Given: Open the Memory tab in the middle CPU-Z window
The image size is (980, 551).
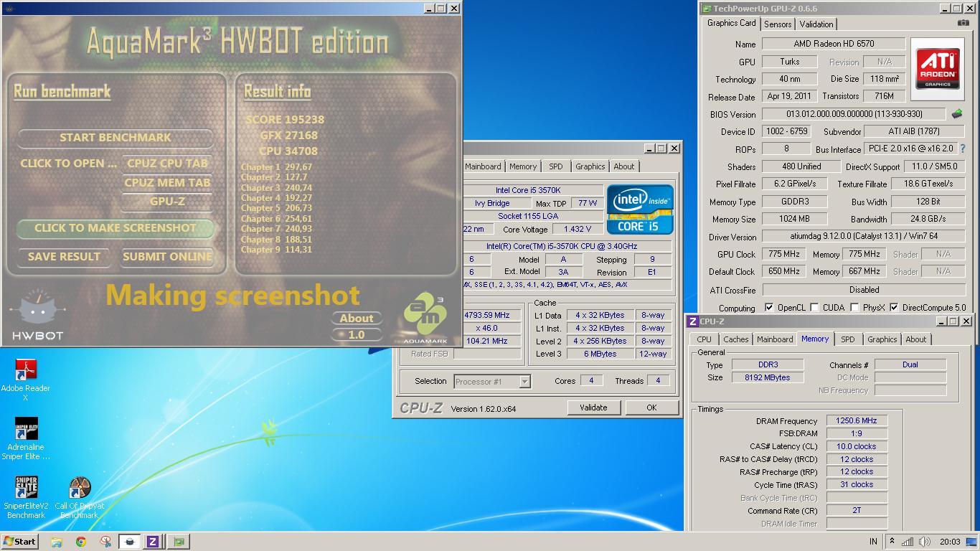Looking at the screenshot, I should click(523, 166).
